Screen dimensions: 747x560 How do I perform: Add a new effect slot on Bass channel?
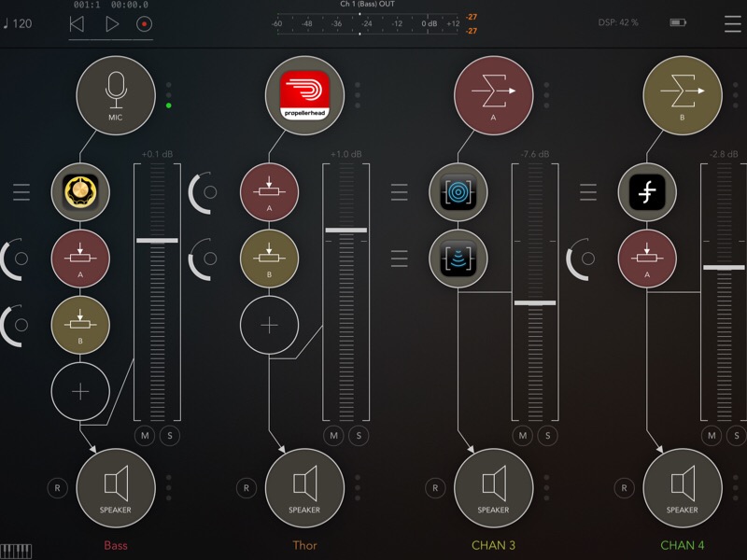point(80,391)
